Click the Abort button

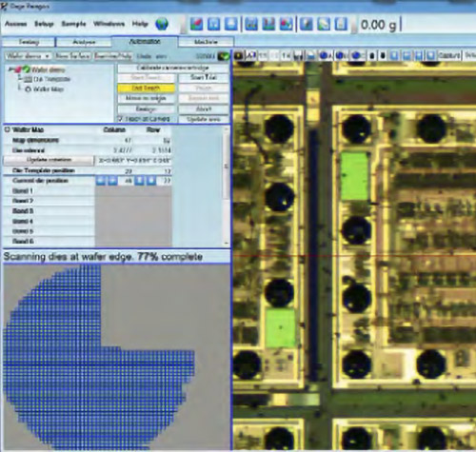[x=204, y=108]
